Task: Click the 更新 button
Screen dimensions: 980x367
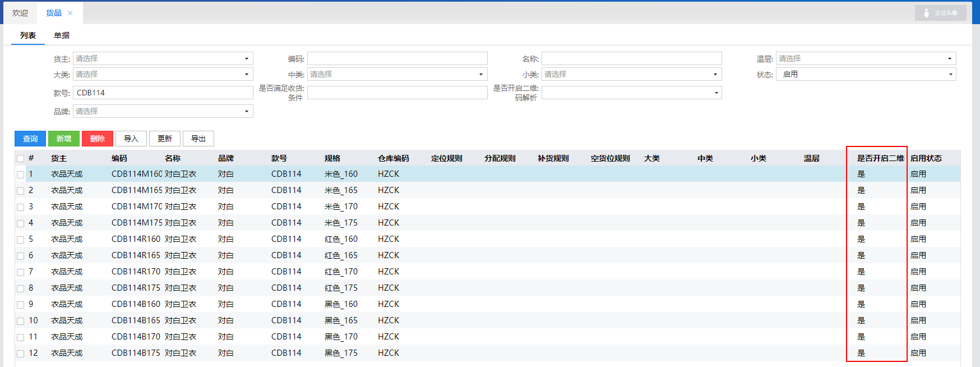Action: point(165,139)
